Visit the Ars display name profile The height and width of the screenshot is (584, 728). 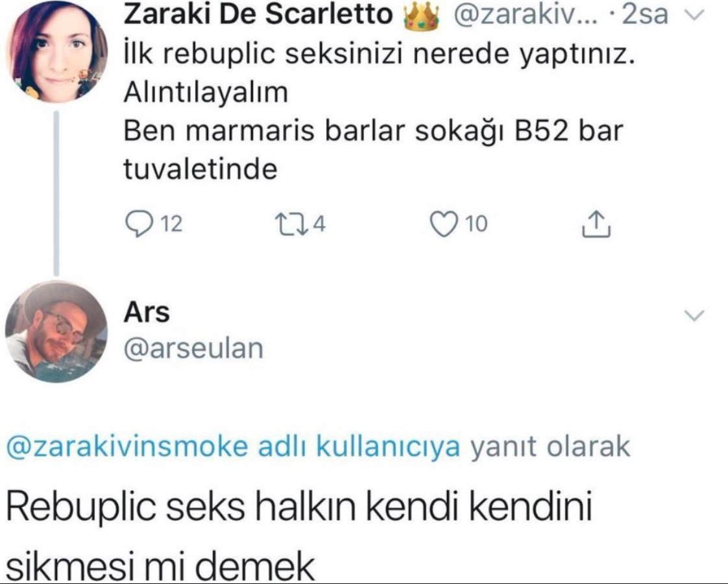(x=146, y=312)
